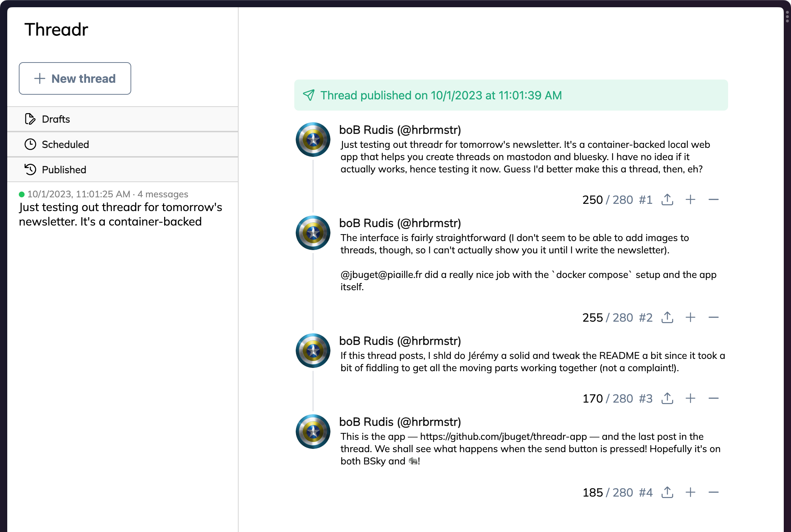Screen dimensions: 791x532
Task: Click the 'Thread published on 10/1/2023' banner text
Action: [441, 95]
